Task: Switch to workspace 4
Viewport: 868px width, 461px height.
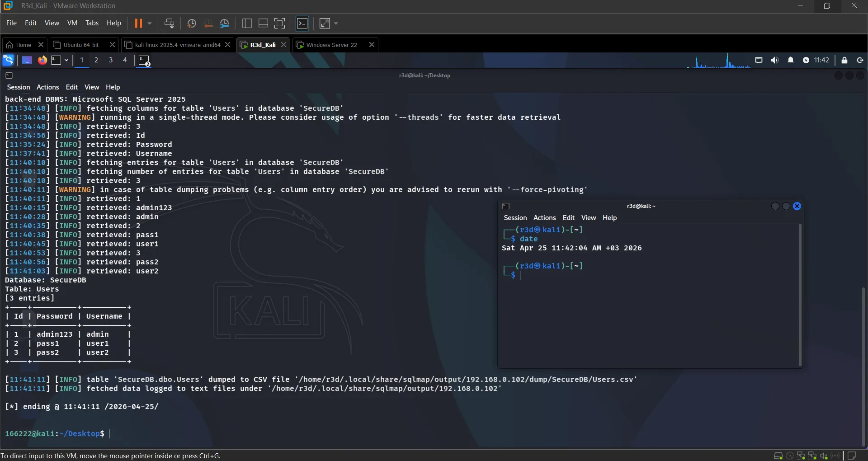Action: (125, 60)
